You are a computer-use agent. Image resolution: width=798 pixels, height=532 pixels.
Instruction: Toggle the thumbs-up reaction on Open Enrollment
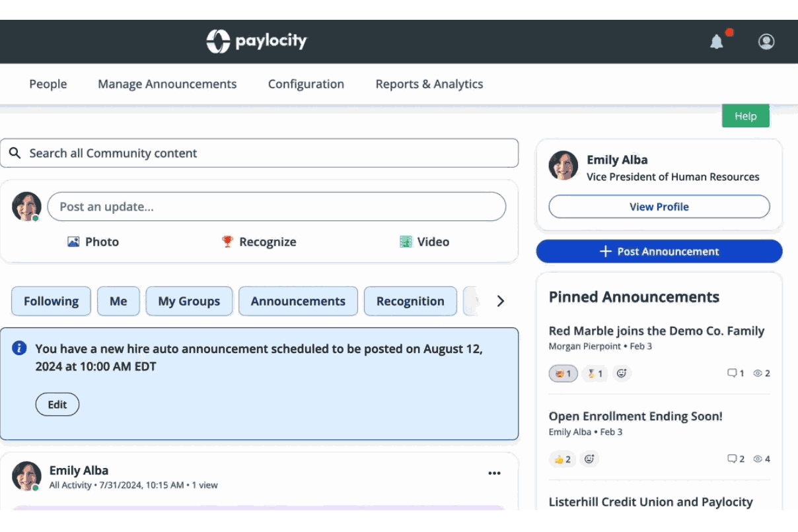(562, 459)
